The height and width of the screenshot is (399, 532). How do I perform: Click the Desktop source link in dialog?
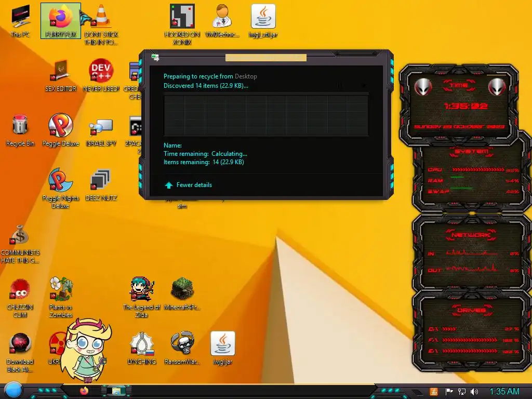(x=246, y=76)
